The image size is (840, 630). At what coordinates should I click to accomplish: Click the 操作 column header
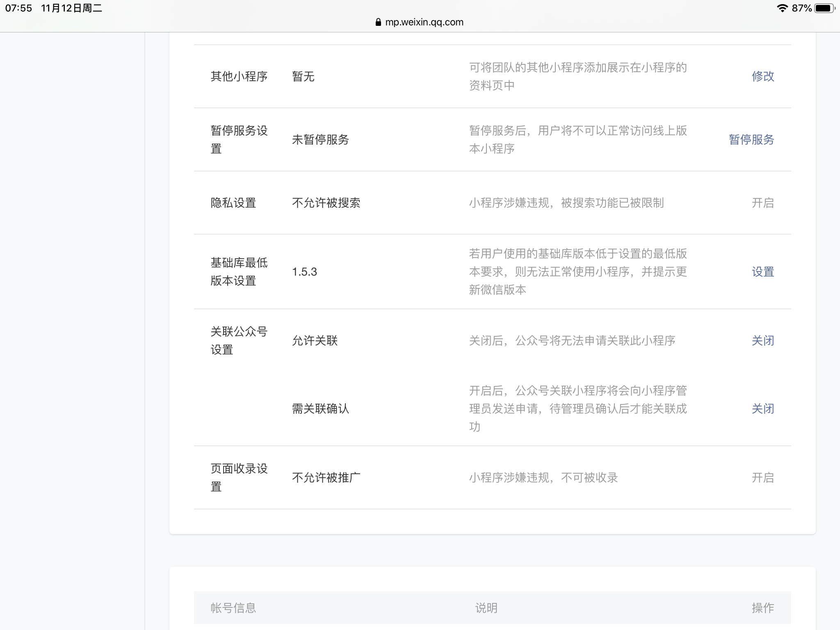(x=762, y=608)
